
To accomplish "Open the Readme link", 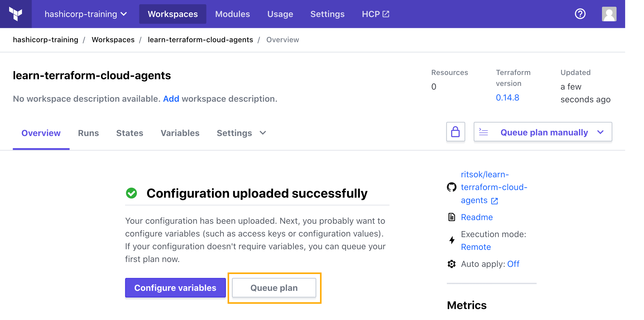I will pos(477,217).
